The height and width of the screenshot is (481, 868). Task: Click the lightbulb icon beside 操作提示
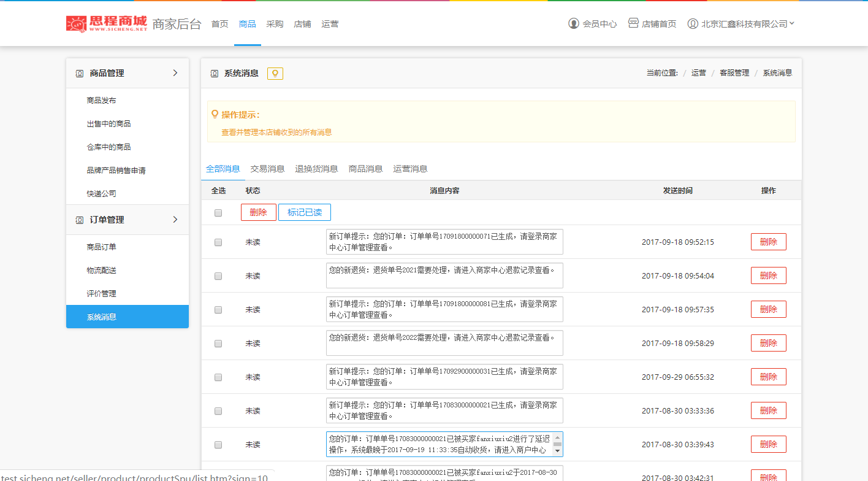215,115
